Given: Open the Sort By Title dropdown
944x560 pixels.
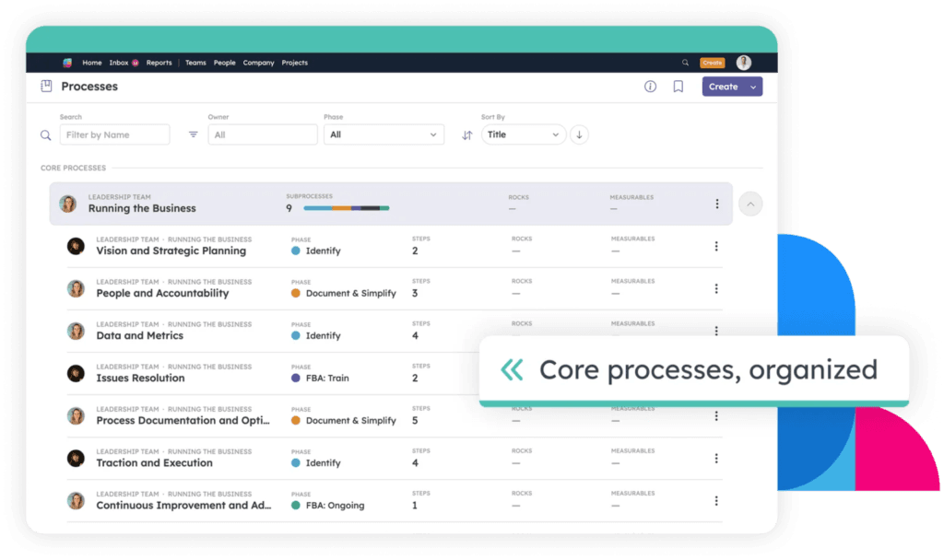Looking at the screenshot, I should 523,134.
